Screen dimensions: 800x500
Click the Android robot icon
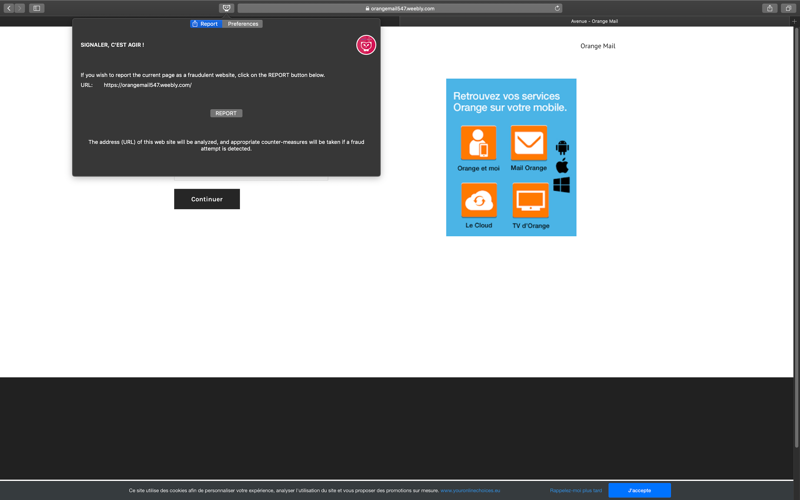(562, 147)
